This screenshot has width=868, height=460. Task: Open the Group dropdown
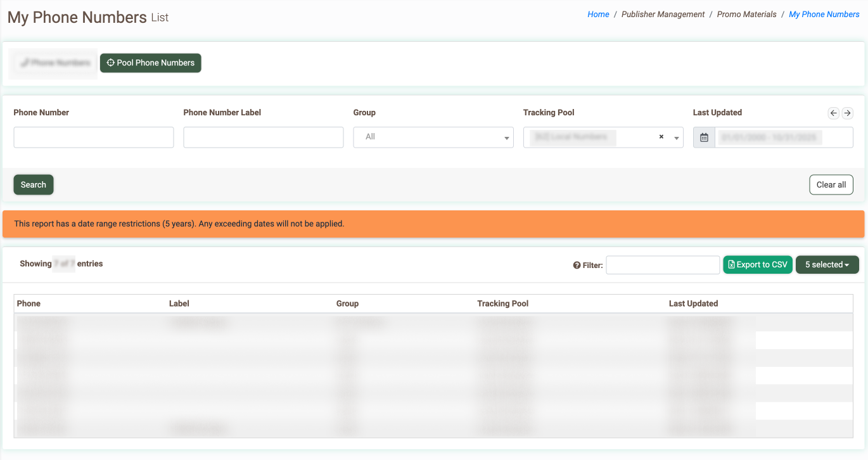[x=433, y=137]
